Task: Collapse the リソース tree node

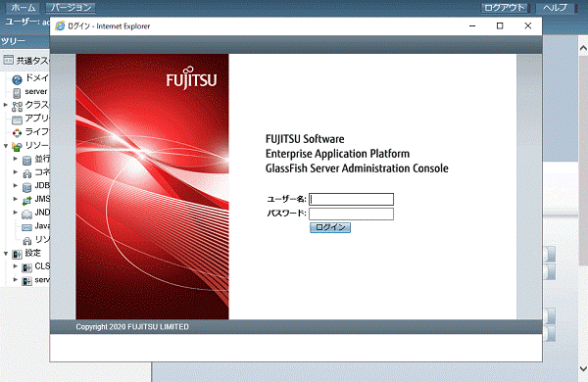Action: click(6, 145)
